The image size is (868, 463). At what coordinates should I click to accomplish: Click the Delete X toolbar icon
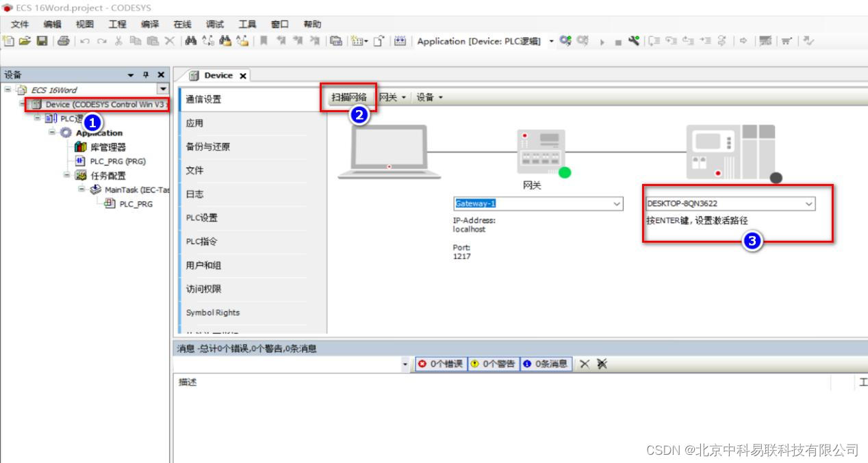(169, 41)
